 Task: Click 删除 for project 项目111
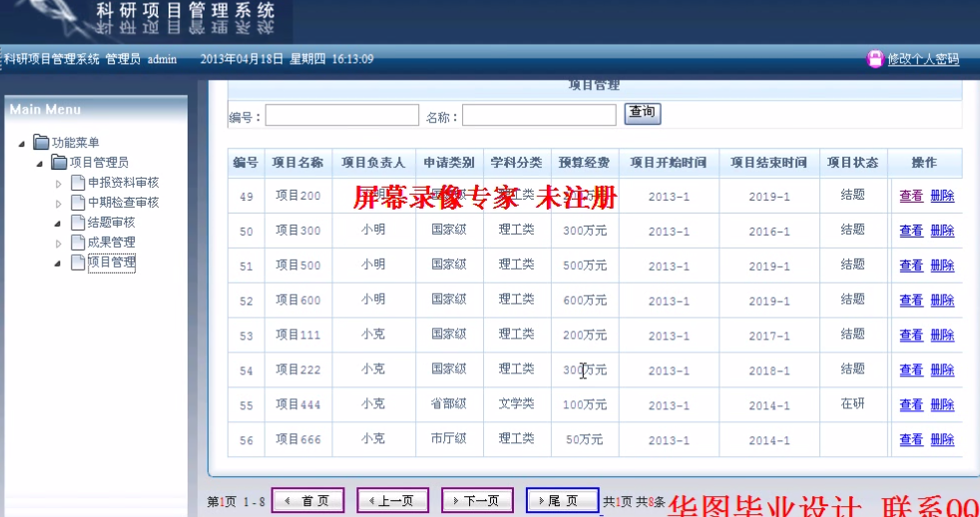pyautogui.click(x=942, y=335)
